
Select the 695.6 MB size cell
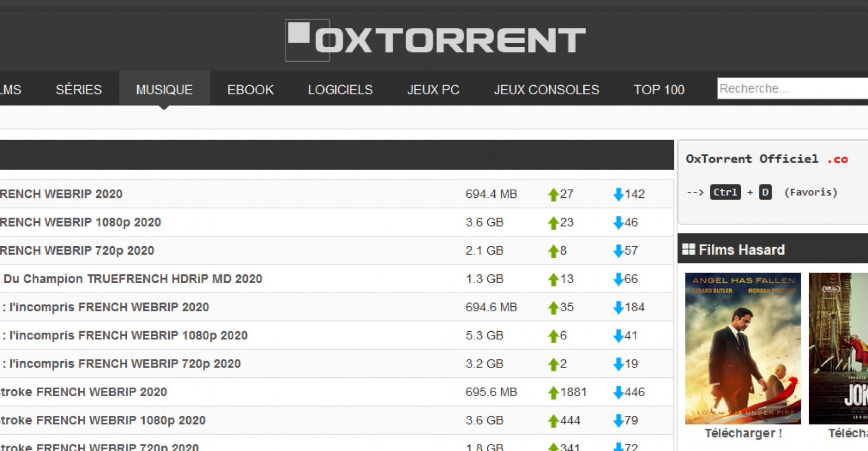click(x=491, y=392)
